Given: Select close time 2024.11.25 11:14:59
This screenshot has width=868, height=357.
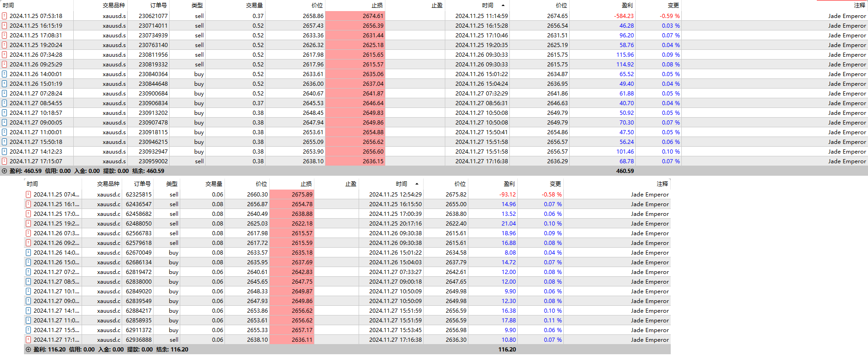Looking at the screenshot, I should click(482, 16).
